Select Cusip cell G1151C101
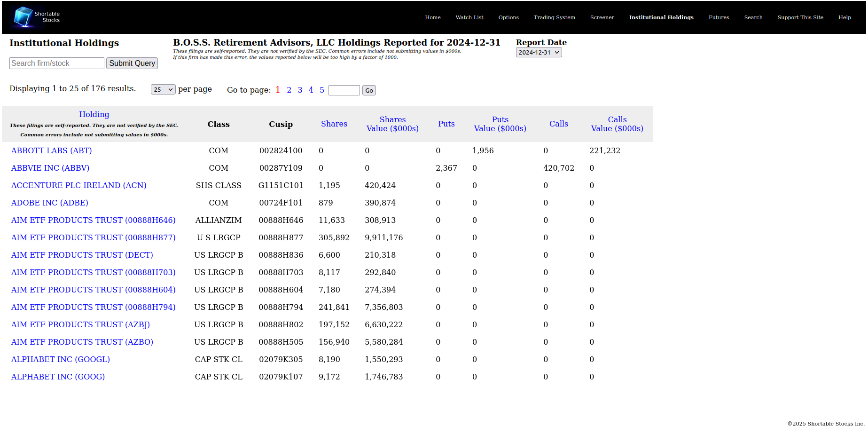The image size is (868, 426). (281, 185)
